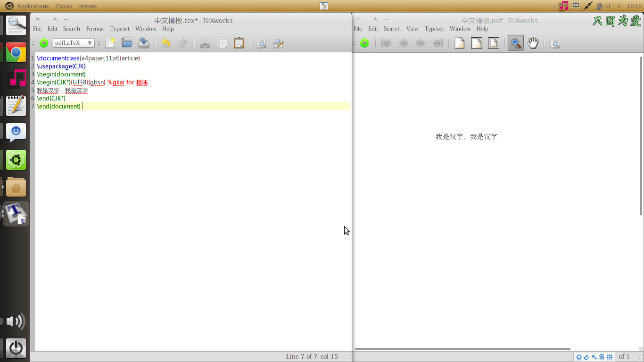Image resolution: width=644 pixels, height=362 pixels.
Task: Go to last page in PDF viewer
Action: (x=438, y=43)
